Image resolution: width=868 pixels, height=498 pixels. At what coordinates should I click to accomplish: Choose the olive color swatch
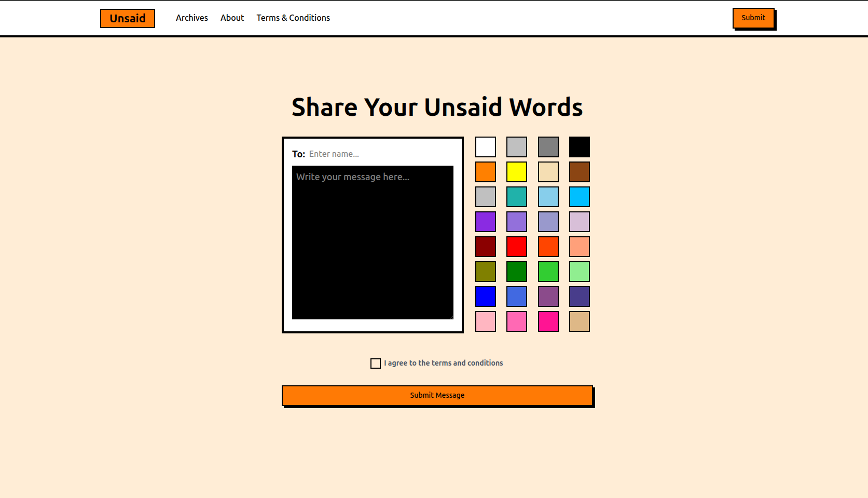[486, 272]
